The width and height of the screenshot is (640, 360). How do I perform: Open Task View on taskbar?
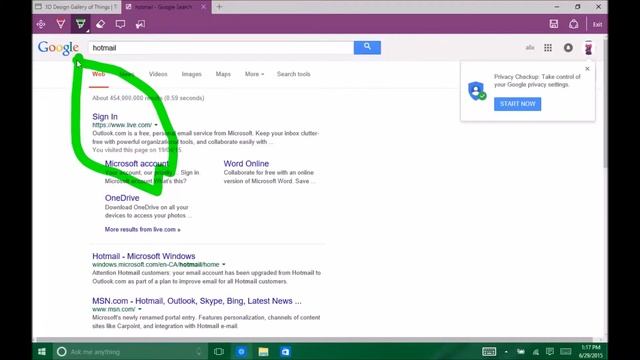pos(219,351)
